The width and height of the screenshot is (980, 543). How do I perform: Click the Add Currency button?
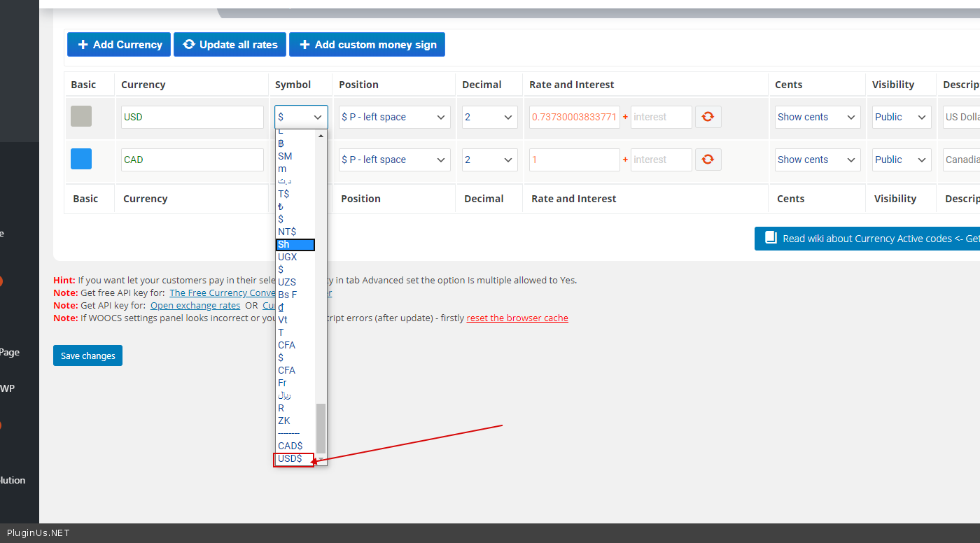[119, 45]
